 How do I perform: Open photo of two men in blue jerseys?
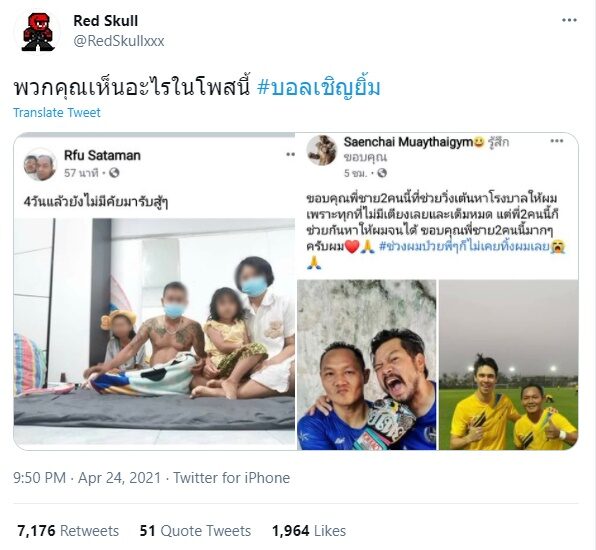pyautogui.click(x=366, y=365)
